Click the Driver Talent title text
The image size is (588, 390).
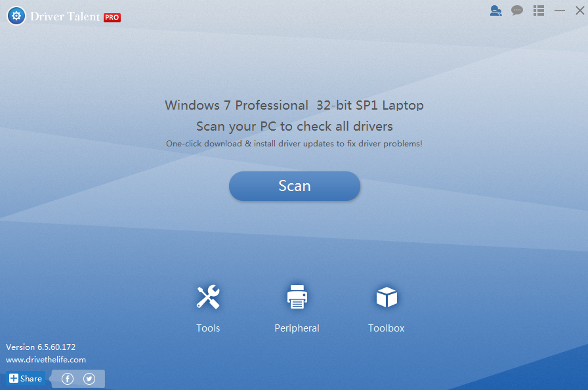tap(65, 16)
